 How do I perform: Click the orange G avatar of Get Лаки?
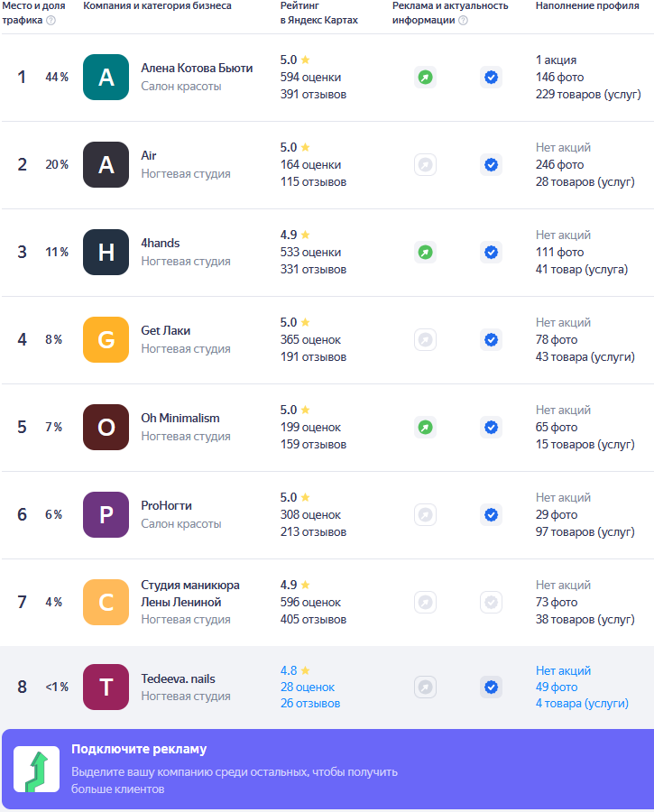coord(106,340)
